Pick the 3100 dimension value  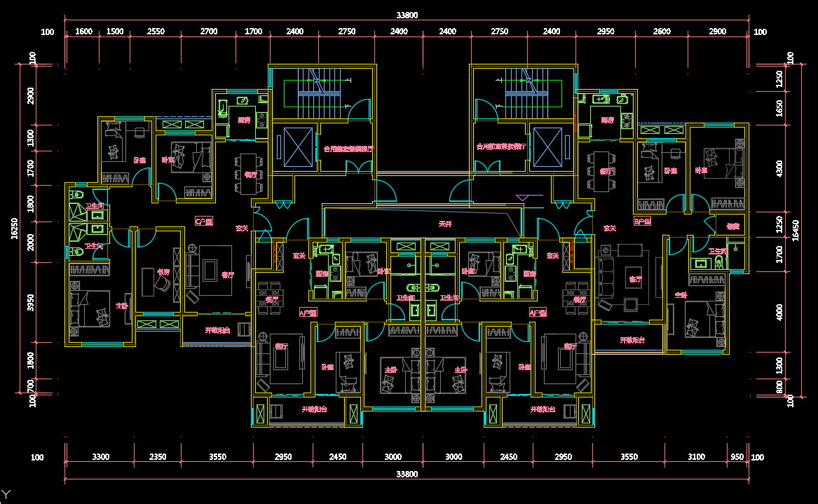coord(696,456)
